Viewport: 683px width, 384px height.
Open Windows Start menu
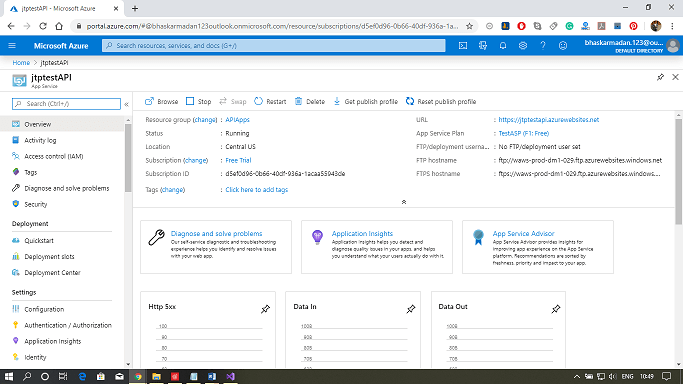[x=8, y=377]
